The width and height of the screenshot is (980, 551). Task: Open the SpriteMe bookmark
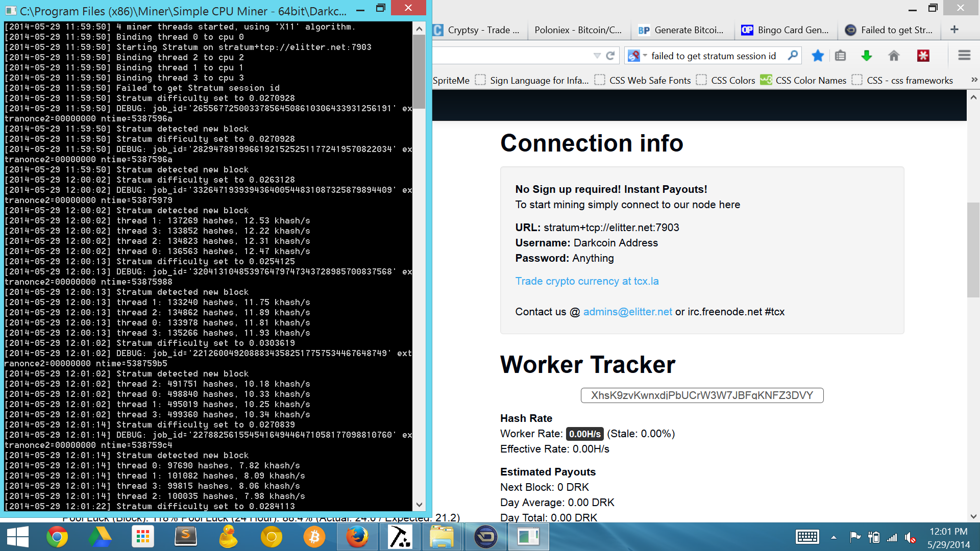point(451,81)
